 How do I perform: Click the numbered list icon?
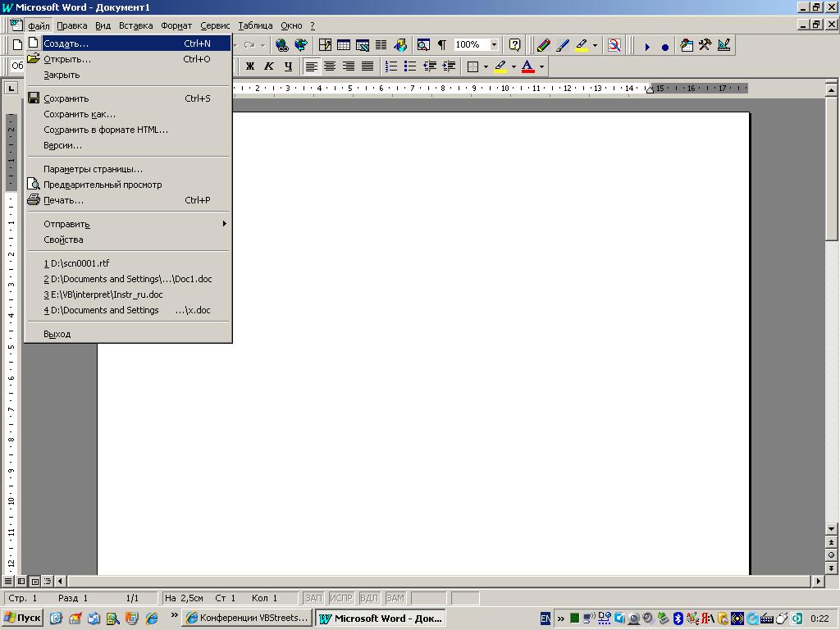[x=391, y=66]
